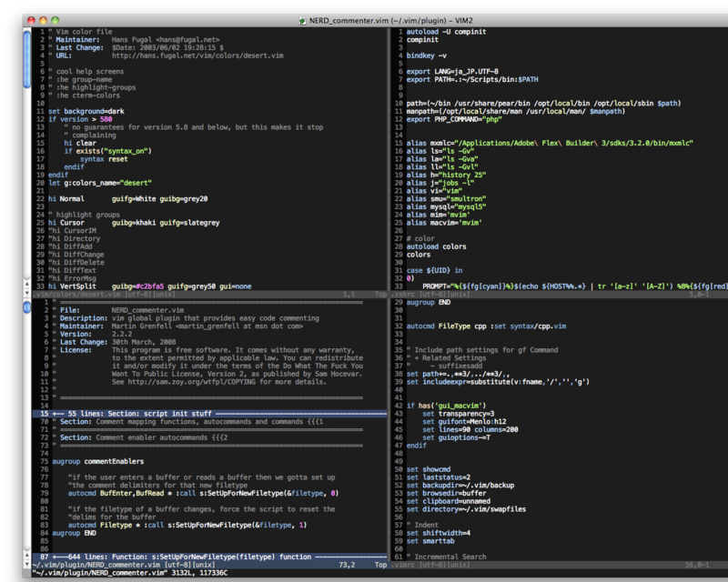Click the 'case ${UID} in' line

[434, 271]
